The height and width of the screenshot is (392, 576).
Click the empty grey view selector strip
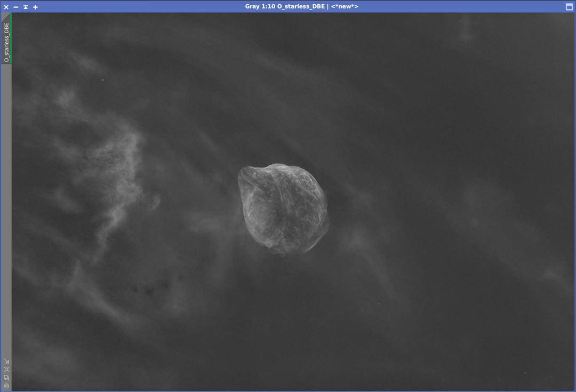6,213
